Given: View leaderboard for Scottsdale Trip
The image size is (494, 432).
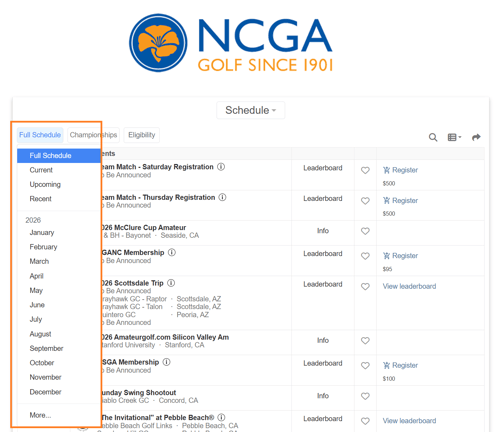Looking at the screenshot, I should coord(409,286).
